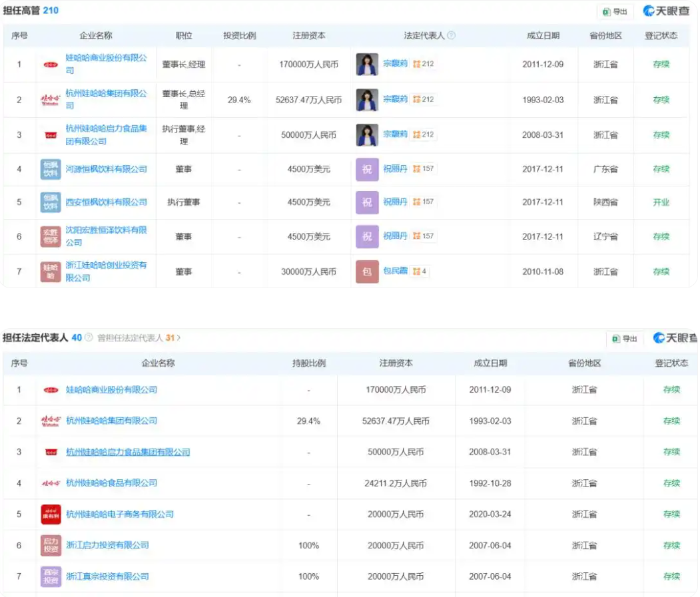Click the 西安恒枫饮料有限公司 company logo
The width and height of the screenshot is (700, 597).
click(x=51, y=202)
